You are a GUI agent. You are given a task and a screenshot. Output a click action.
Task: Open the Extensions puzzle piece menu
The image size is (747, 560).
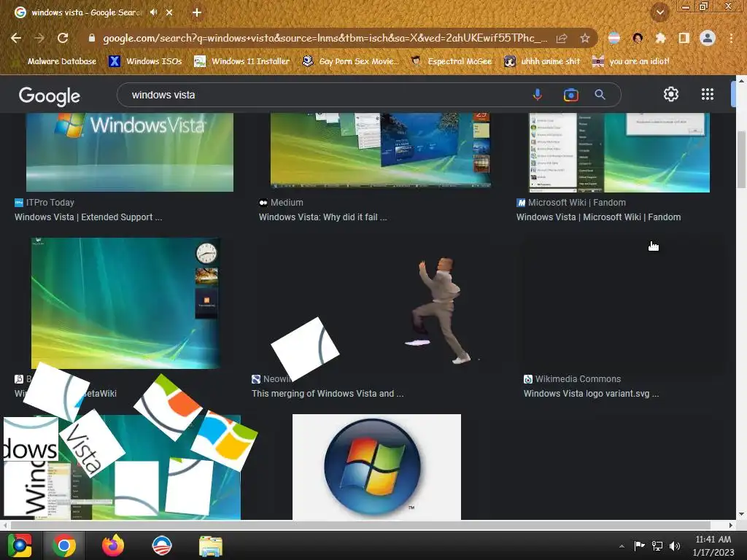tap(660, 38)
